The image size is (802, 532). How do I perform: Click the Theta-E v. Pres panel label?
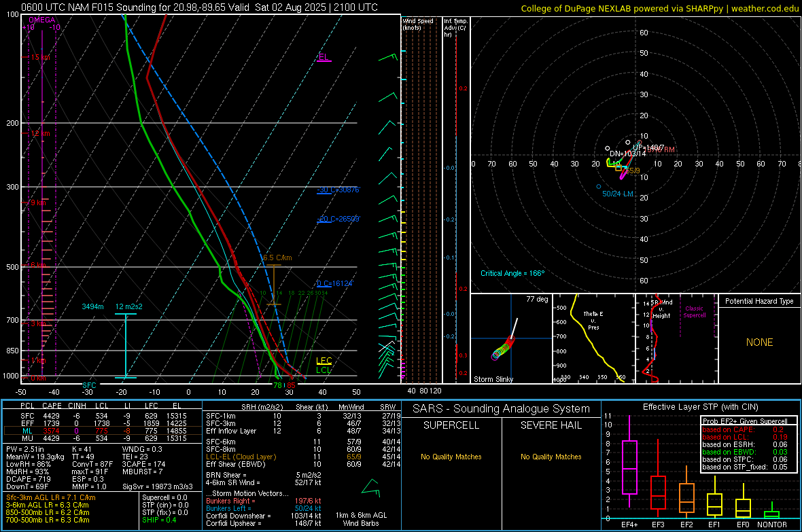[593, 321]
